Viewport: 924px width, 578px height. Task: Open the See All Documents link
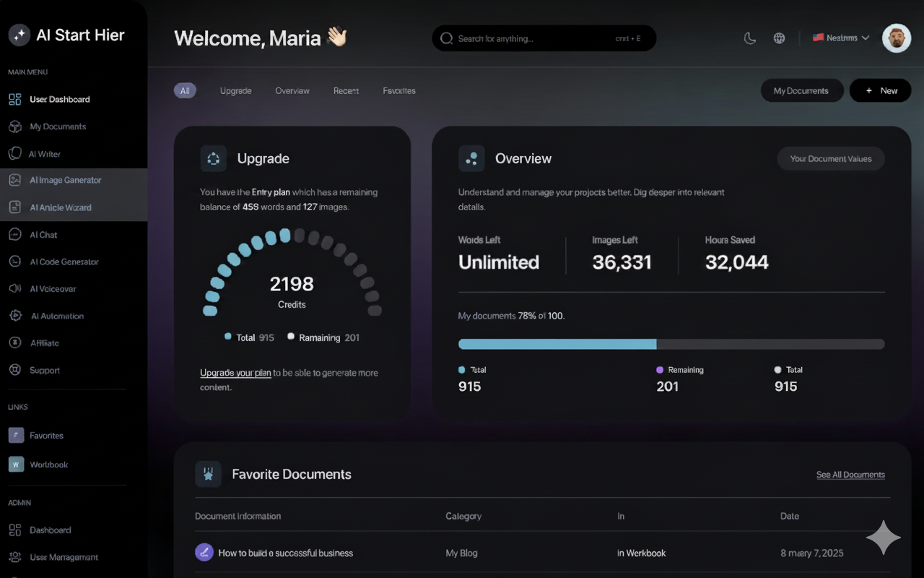(850, 475)
